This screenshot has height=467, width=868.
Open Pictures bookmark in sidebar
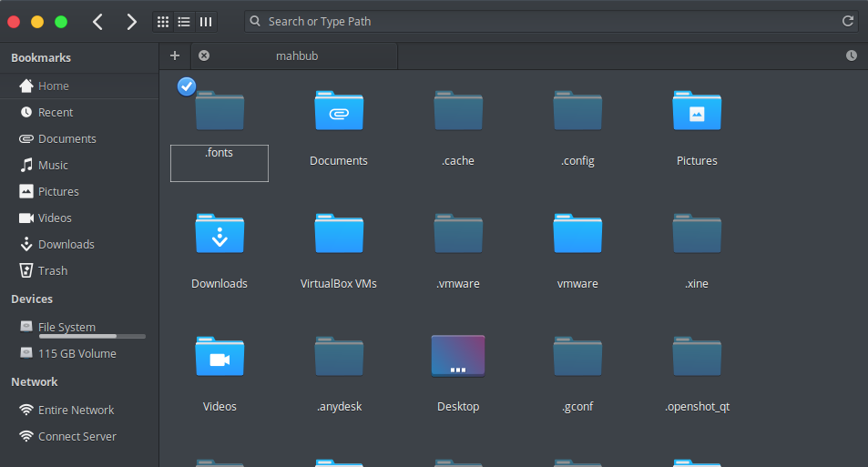[80, 191]
